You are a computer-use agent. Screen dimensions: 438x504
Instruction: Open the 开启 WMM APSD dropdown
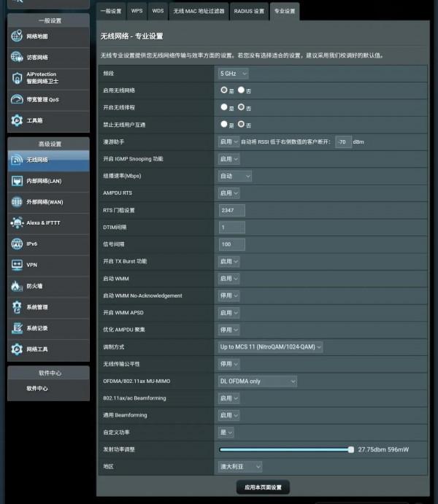(228, 312)
